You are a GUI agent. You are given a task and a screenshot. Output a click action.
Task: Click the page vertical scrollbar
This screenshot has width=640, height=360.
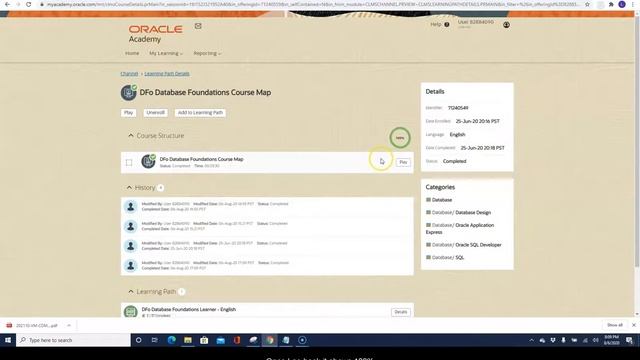[x=637, y=141]
